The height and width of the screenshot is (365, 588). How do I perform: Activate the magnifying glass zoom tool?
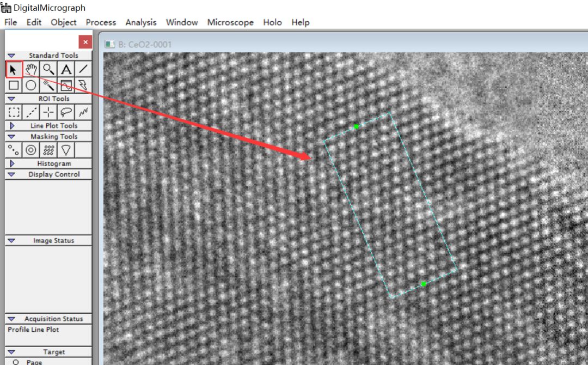48,70
